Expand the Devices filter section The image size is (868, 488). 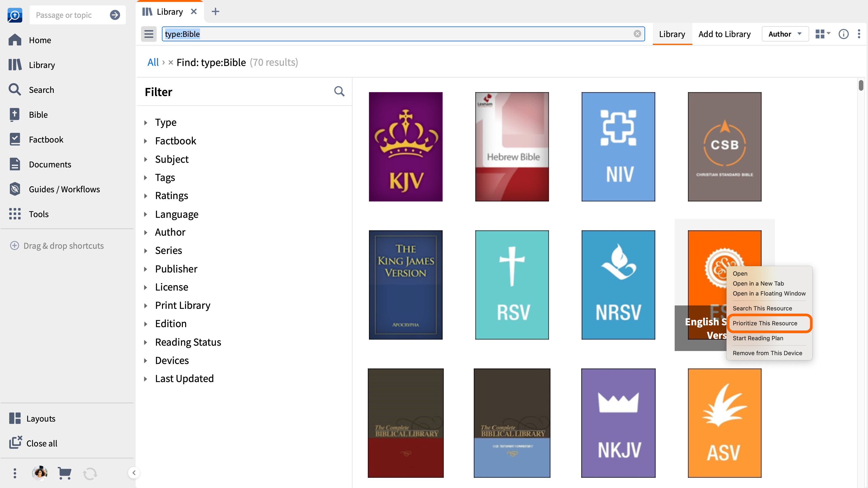145,360
